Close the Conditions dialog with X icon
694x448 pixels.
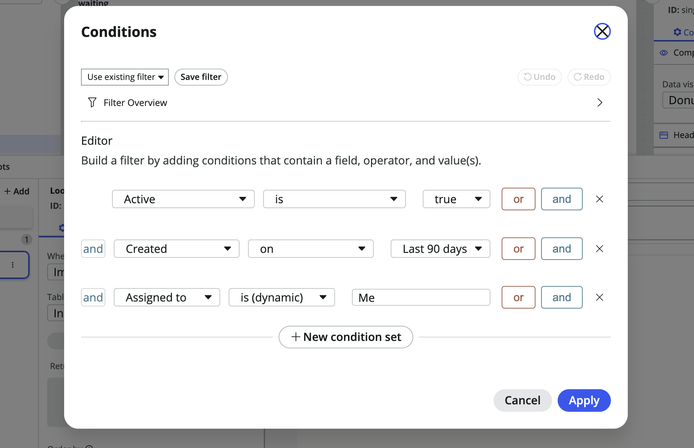tap(602, 31)
